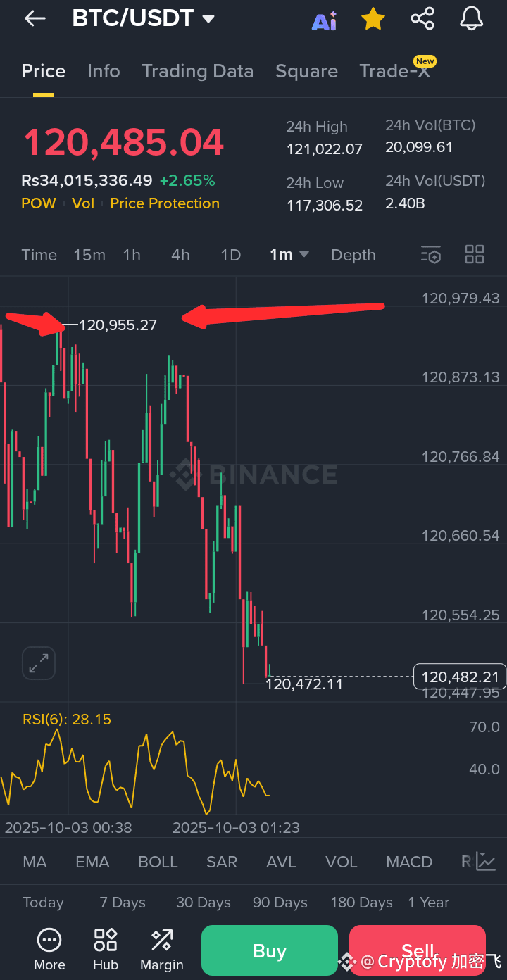Viewport: 507px width, 980px height.
Task: Tap the back arrow icon
Action: point(35,19)
